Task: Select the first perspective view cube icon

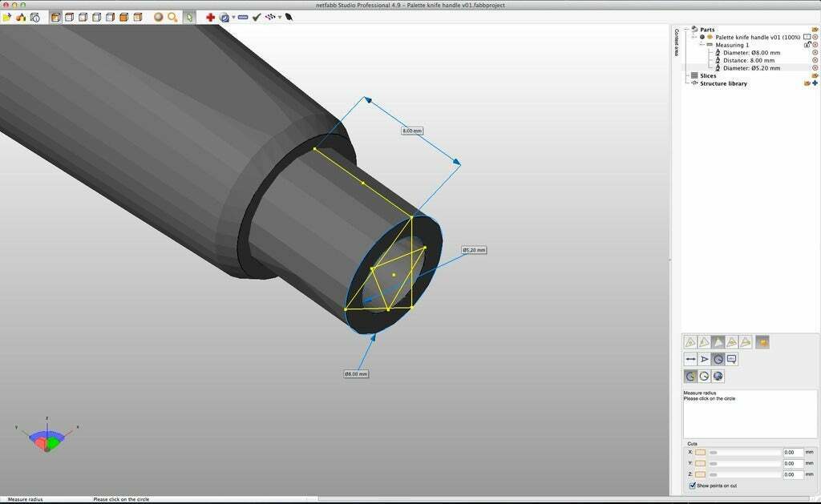Action: click(x=56, y=18)
